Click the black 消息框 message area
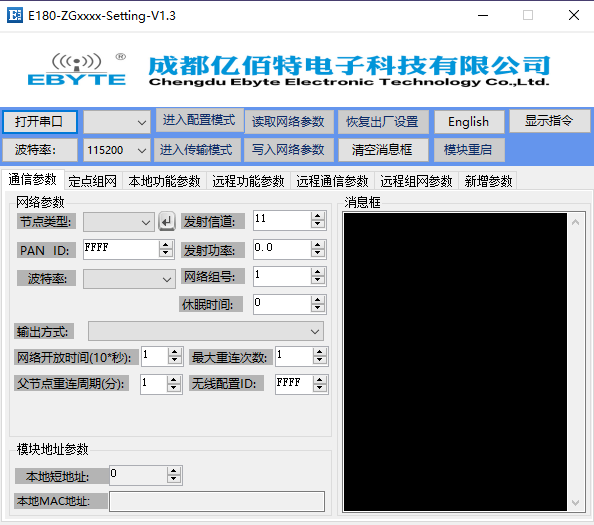The height and width of the screenshot is (525, 594). pos(455,362)
